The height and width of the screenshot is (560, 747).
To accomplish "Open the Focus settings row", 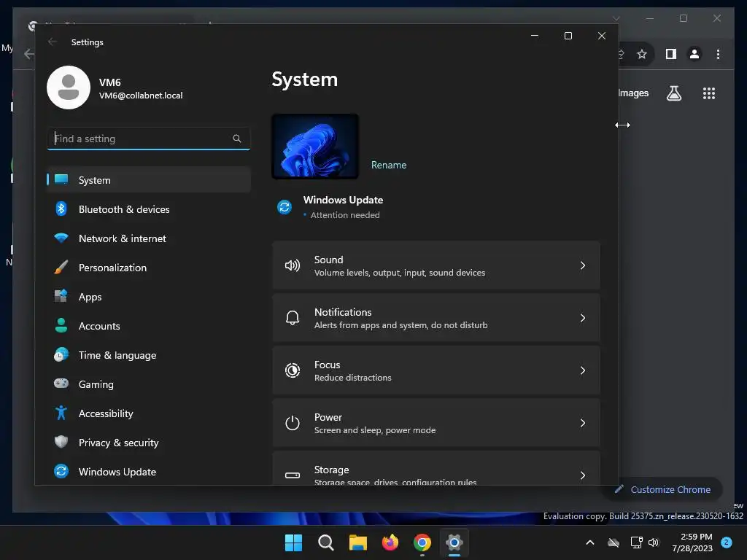I will (x=436, y=370).
